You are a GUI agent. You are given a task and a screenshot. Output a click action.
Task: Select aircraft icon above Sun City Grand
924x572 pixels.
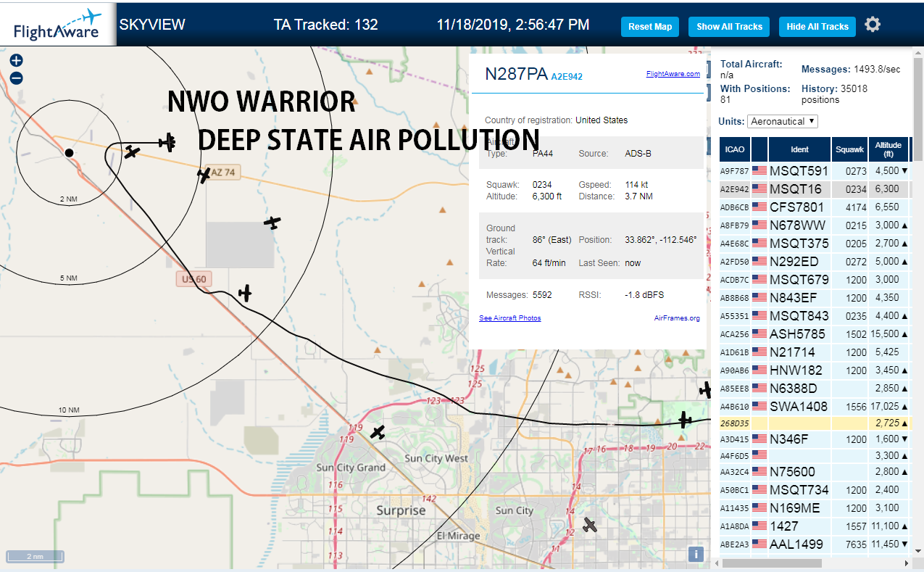point(378,432)
